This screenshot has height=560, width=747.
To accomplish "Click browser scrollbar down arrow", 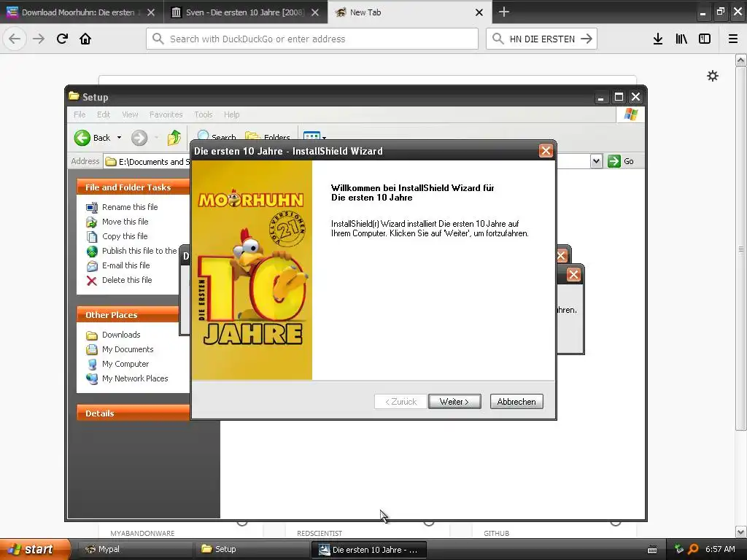I will coord(741,532).
